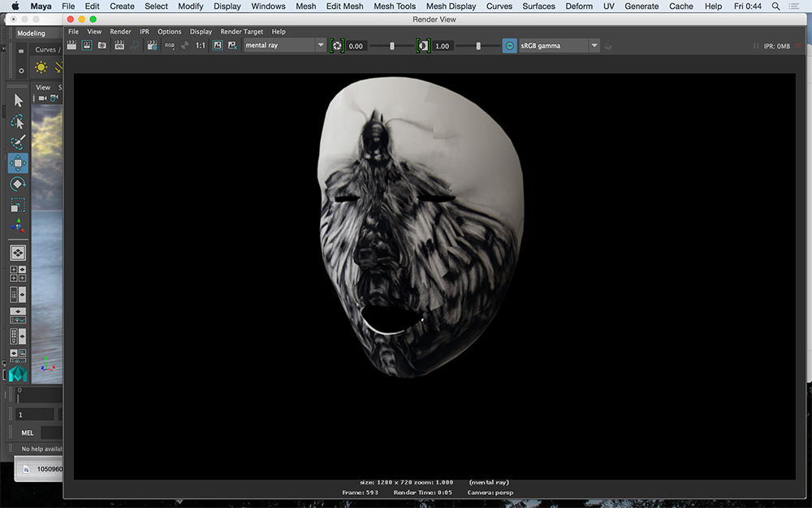Toggle the color management view transform button

pyautogui.click(x=509, y=46)
